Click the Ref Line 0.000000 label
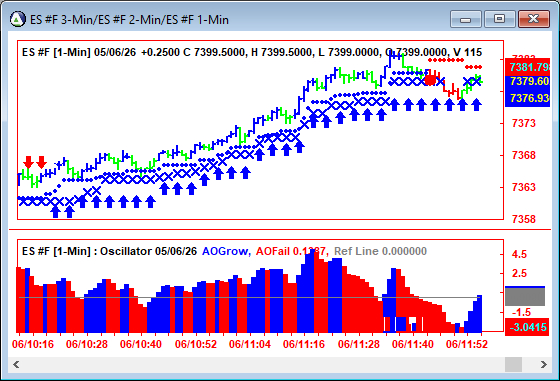 [380, 251]
